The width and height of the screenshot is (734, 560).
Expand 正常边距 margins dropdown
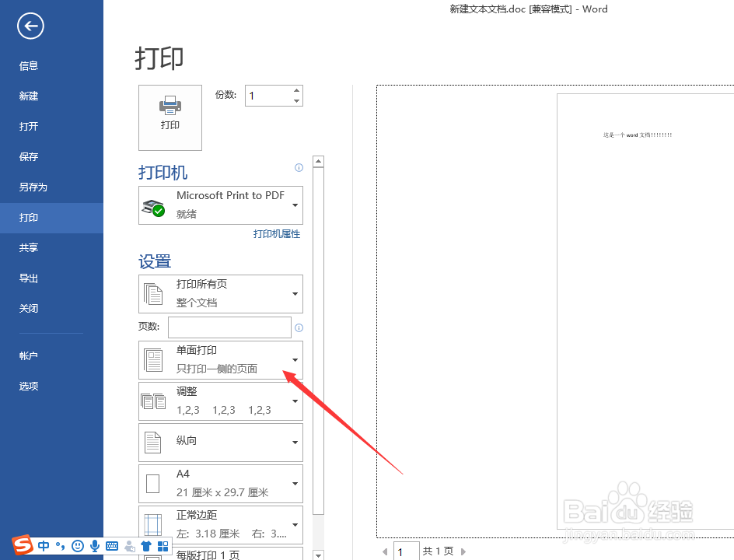295,525
